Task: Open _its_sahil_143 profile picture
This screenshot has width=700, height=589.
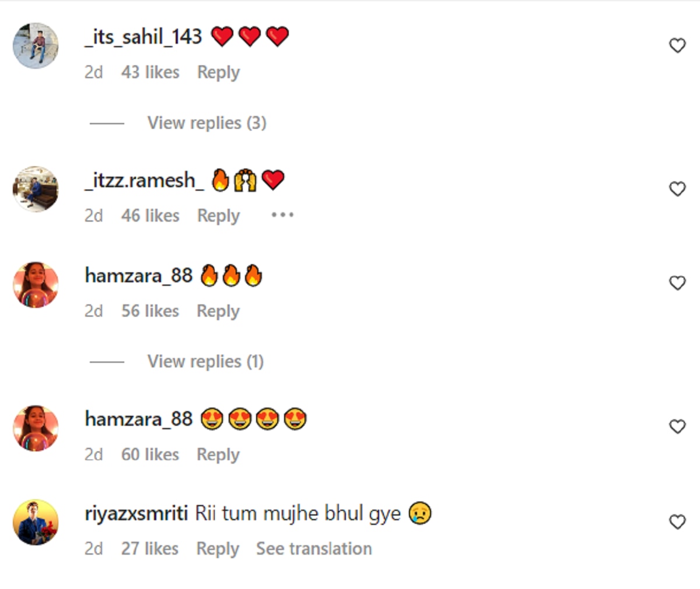Action: 36,46
